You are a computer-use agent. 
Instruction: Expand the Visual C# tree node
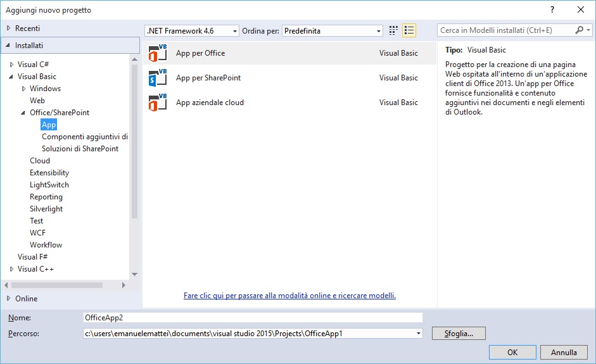(x=11, y=65)
